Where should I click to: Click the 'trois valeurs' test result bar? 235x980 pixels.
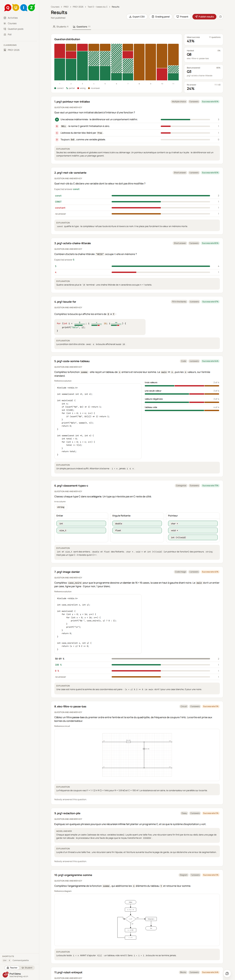click(182, 386)
